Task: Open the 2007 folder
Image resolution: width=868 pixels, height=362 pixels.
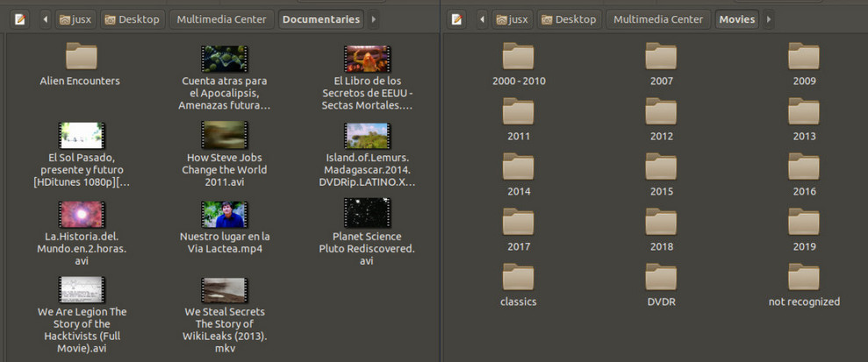Action: (661, 56)
